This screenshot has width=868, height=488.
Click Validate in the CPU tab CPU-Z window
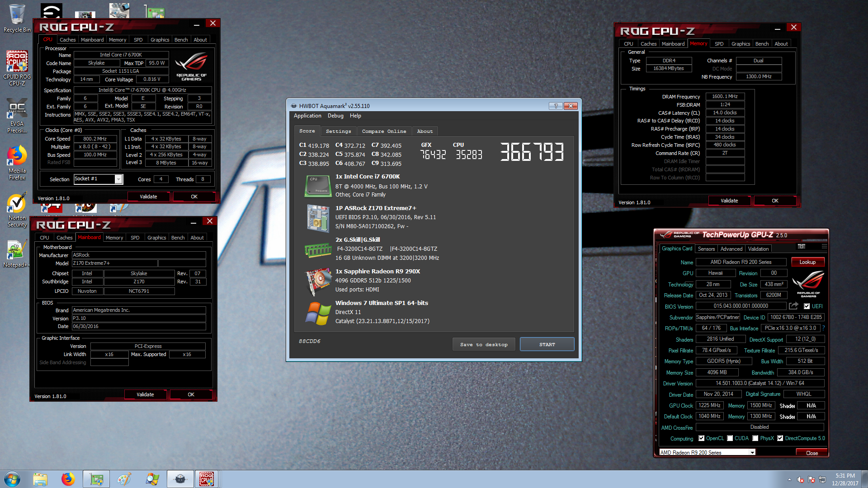click(148, 197)
